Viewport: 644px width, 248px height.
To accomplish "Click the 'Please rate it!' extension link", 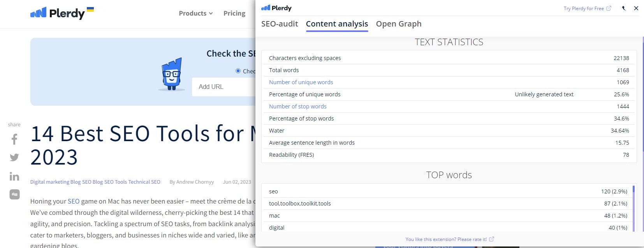I will [450, 239].
